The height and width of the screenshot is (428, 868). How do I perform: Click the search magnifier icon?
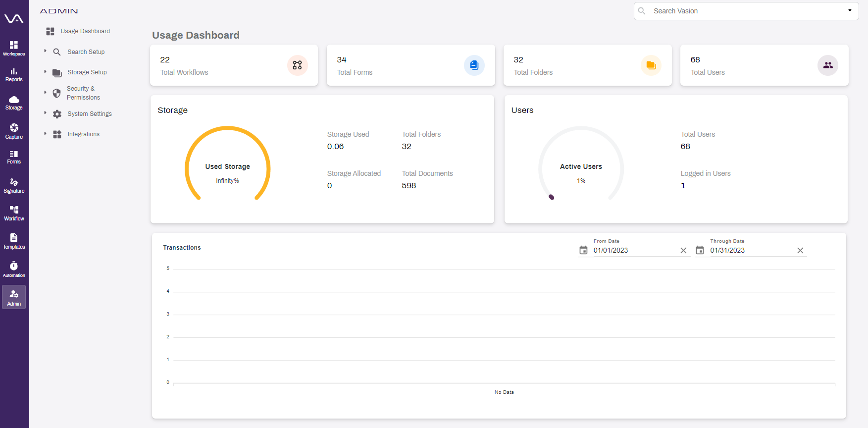(x=642, y=11)
